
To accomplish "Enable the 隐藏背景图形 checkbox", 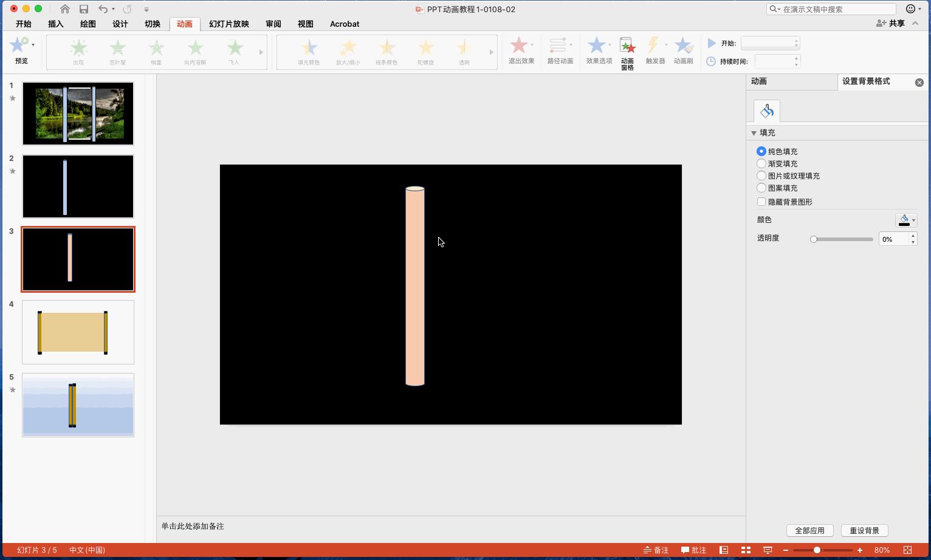I will [x=761, y=202].
